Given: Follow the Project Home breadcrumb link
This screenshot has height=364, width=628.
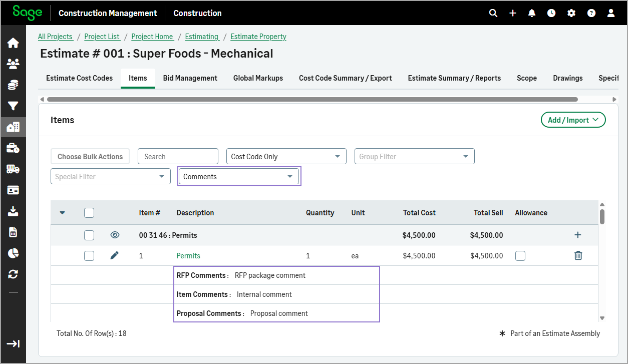Looking at the screenshot, I should (x=152, y=37).
